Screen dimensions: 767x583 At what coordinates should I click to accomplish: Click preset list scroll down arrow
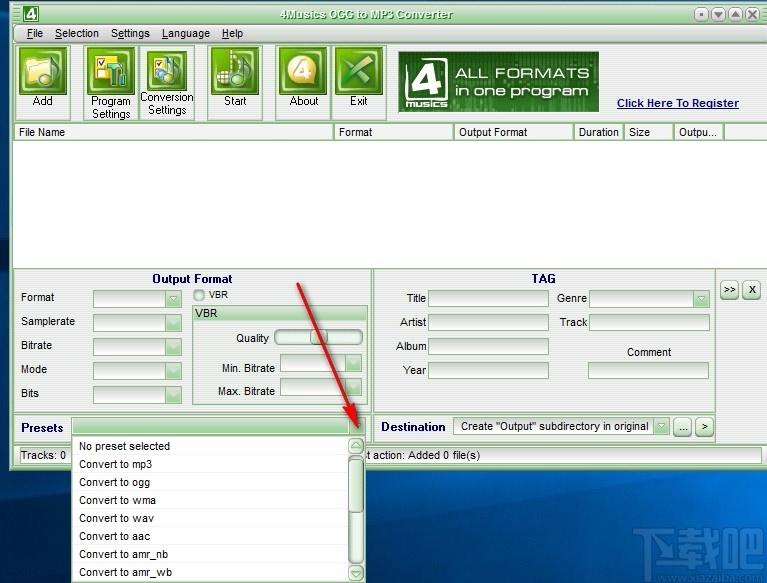[x=356, y=572]
